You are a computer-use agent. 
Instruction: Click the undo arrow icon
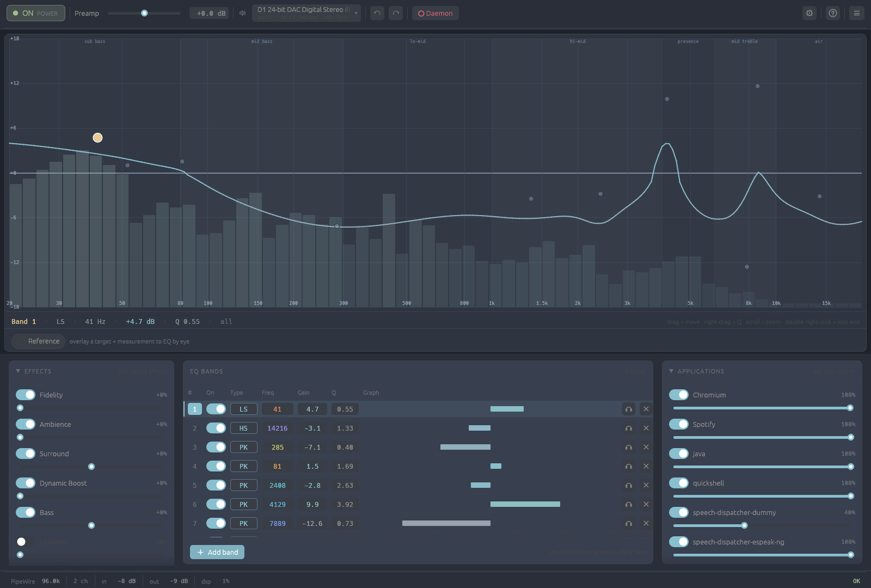pyautogui.click(x=377, y=13)
